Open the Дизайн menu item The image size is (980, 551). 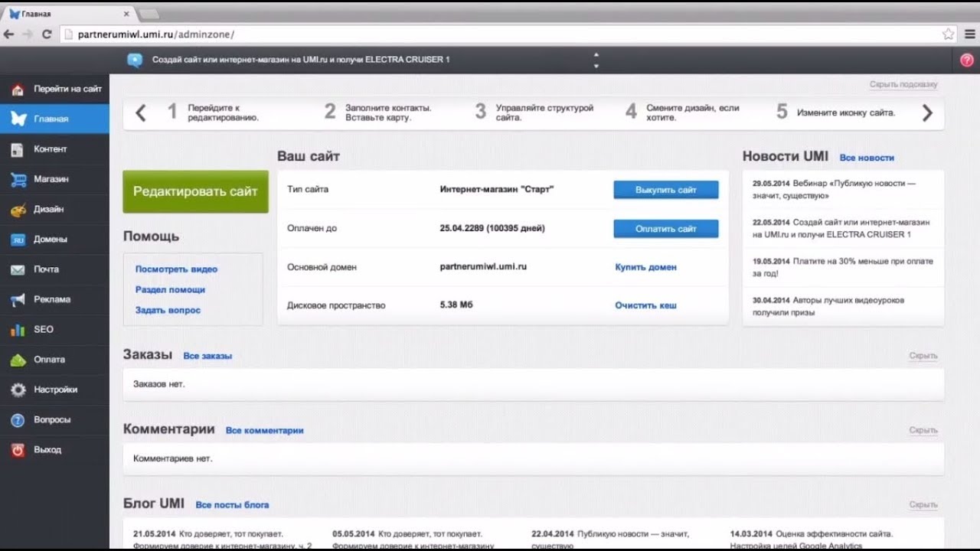click(54, 209)
